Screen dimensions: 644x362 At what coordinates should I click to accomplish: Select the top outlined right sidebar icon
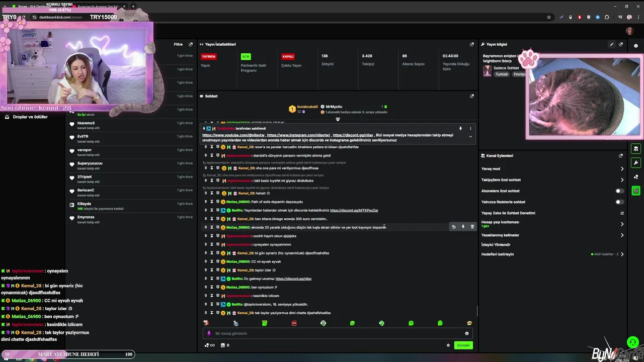[x=636, y=149]
